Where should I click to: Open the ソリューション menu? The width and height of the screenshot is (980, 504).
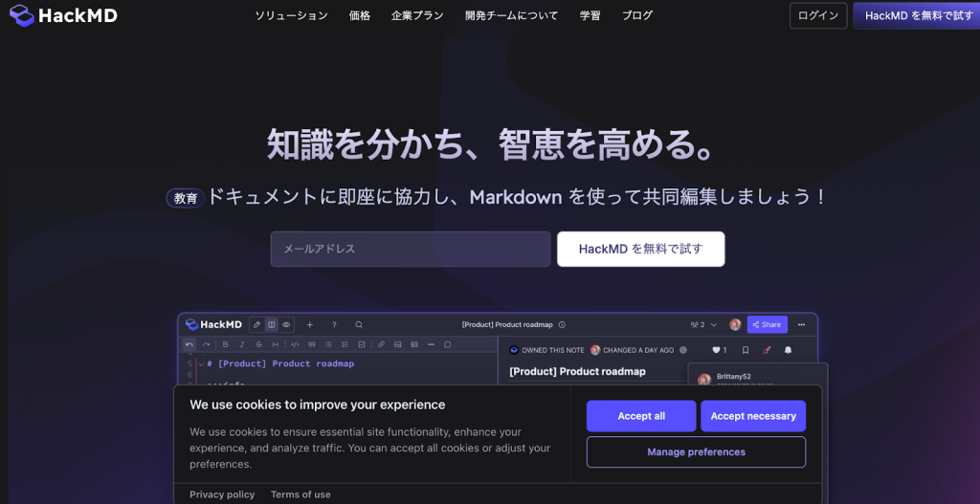coord(291,15)
